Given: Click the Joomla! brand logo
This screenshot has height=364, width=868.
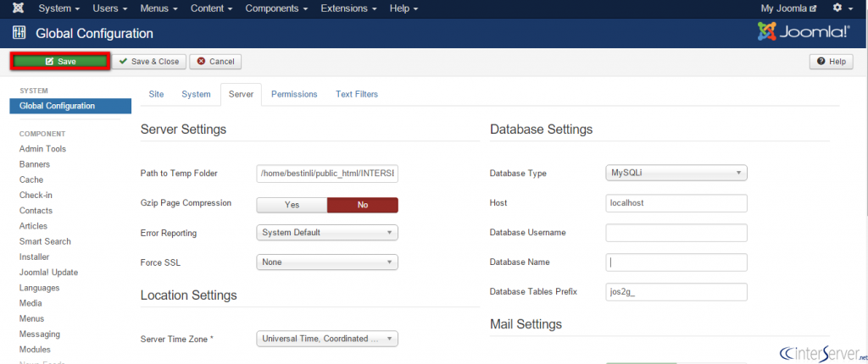Looking at the screenshot, I should pyautogui.click(x=804, y=32).
